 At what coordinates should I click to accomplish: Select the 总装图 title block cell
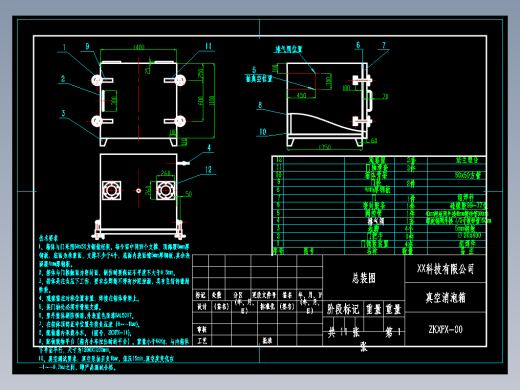click(x=364, y=278)
